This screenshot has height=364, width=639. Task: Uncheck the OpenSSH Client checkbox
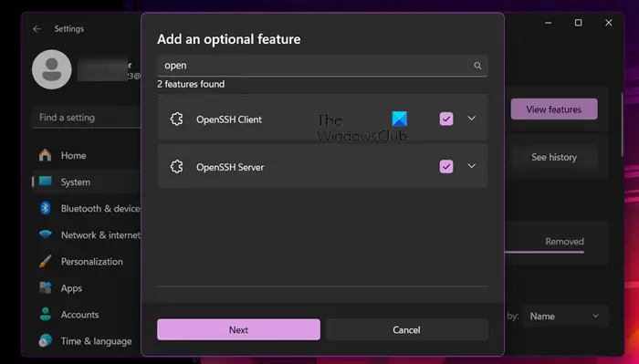click(x=446, y=119)
